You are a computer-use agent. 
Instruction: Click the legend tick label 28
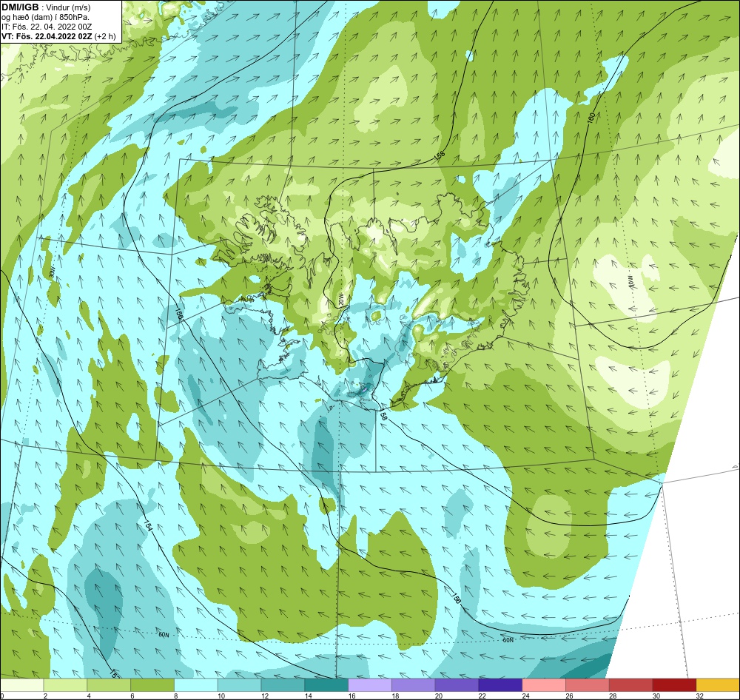[613, 696]
